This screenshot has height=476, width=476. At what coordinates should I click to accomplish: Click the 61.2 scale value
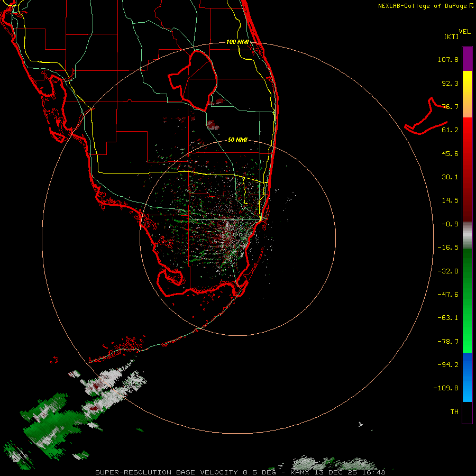pos(450,130)
